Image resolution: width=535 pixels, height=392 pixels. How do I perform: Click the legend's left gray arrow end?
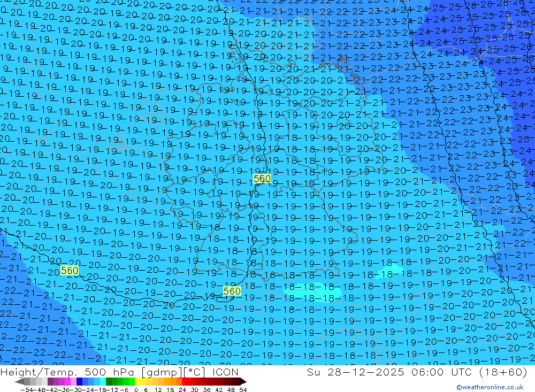tap(19, 381)
